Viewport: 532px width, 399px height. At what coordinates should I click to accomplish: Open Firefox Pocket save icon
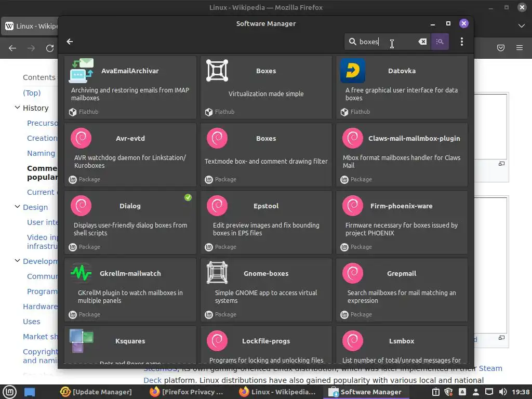pos(501,48)
